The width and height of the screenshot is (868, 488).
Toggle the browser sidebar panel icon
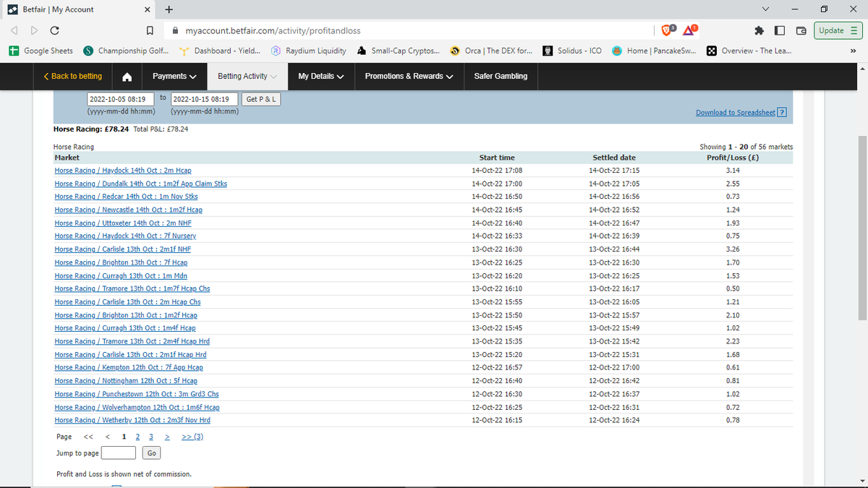[x=780, y=30]
